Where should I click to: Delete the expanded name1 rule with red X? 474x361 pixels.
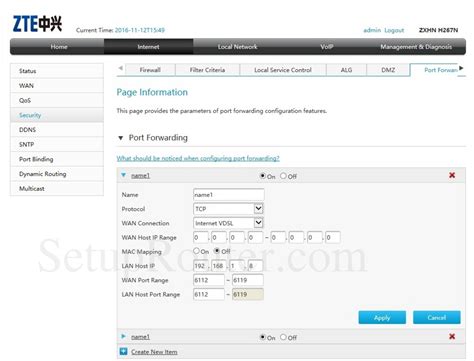[452, 175]
